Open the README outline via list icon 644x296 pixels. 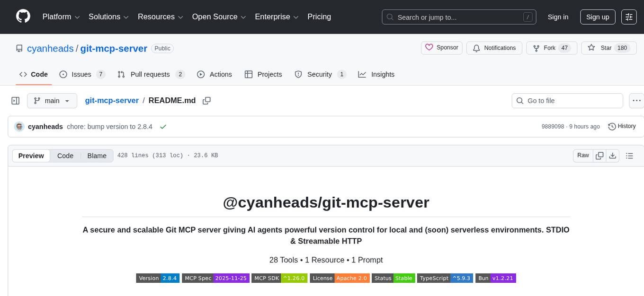[x=630, y=155]
